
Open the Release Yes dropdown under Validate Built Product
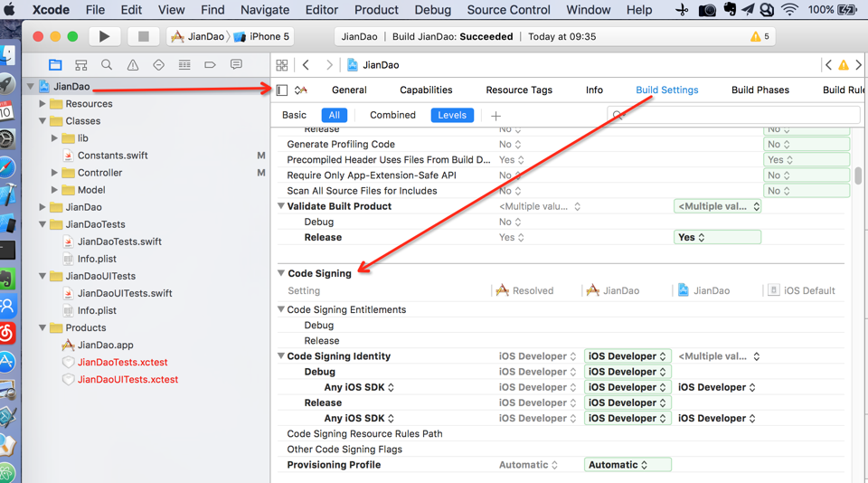point(717,237)
